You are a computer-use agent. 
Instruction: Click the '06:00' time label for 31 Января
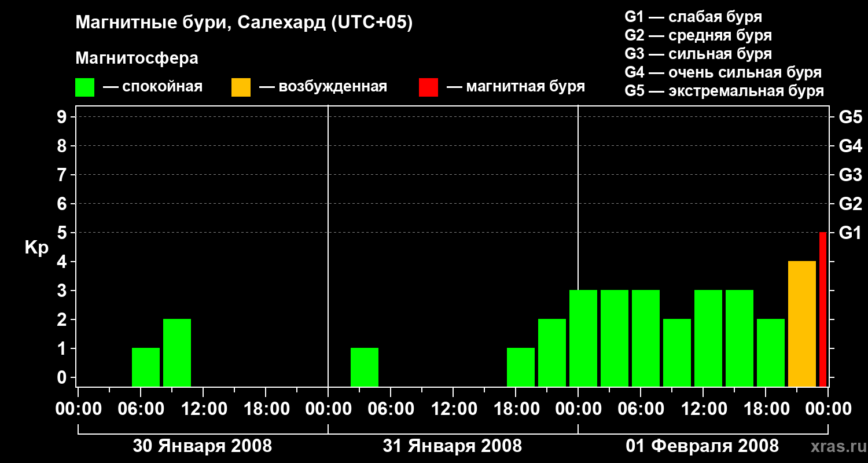390,409
